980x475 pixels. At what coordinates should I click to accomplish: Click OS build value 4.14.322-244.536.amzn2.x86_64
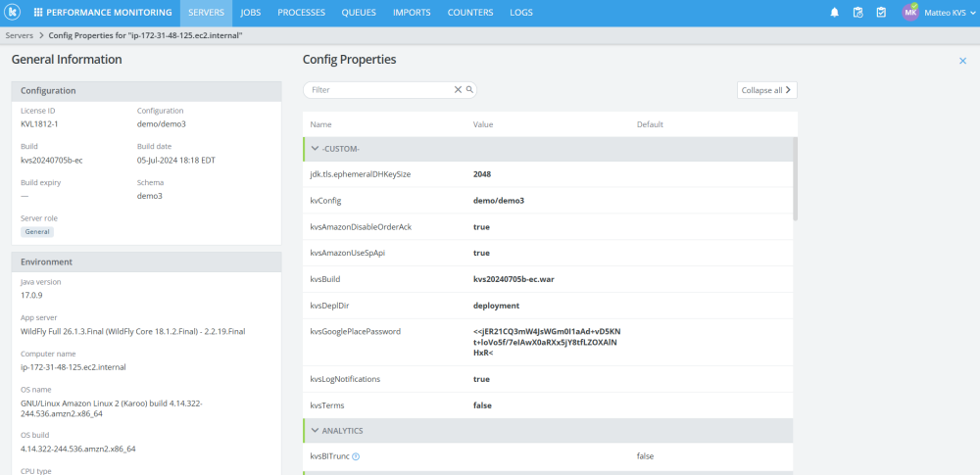pyautogui.click(x=78, y=449)
